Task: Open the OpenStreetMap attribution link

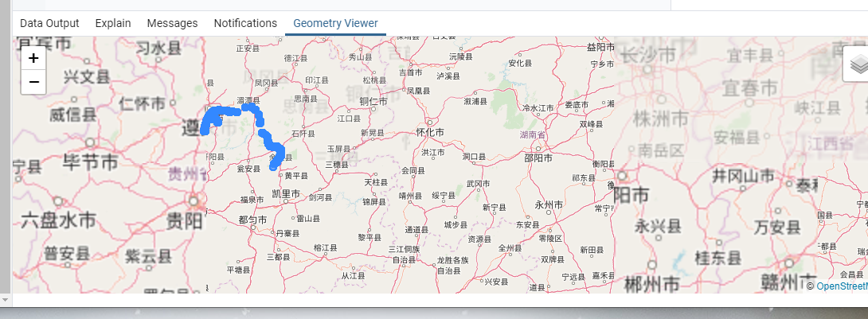Action: click(842, 286)
